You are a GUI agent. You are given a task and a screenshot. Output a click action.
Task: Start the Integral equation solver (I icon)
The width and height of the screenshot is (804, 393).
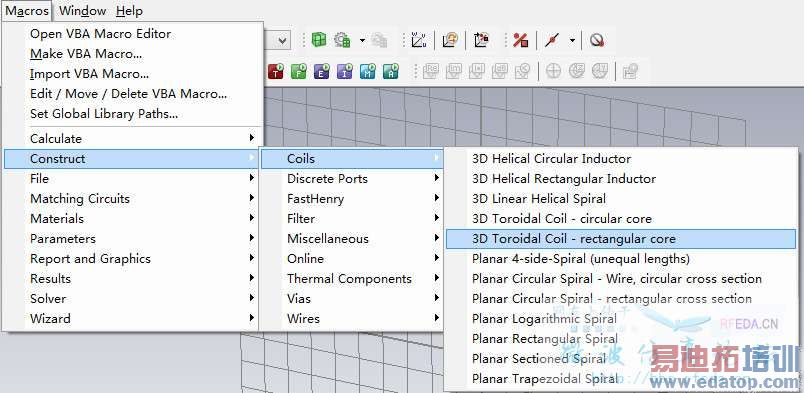(345, 71)
